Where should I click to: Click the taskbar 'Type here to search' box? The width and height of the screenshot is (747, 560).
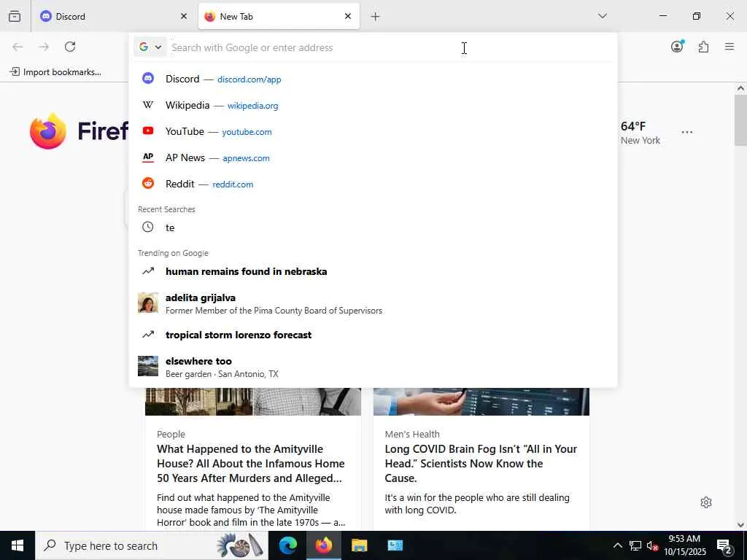point(152,545)
